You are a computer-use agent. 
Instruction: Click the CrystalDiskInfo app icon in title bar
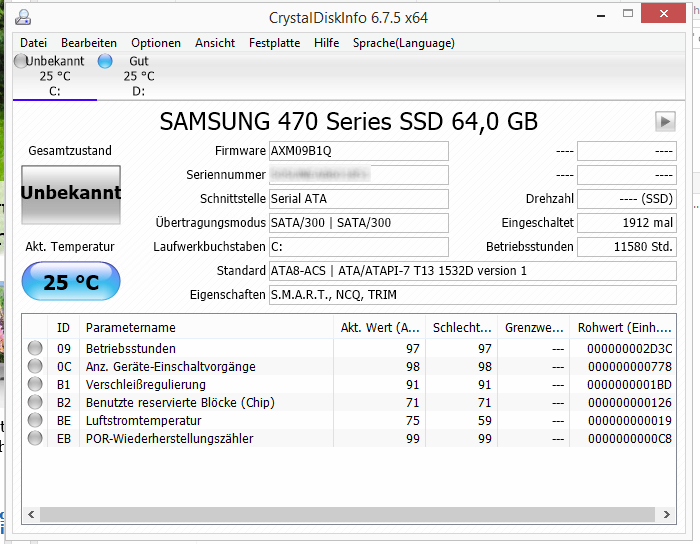tap(23, 17)
